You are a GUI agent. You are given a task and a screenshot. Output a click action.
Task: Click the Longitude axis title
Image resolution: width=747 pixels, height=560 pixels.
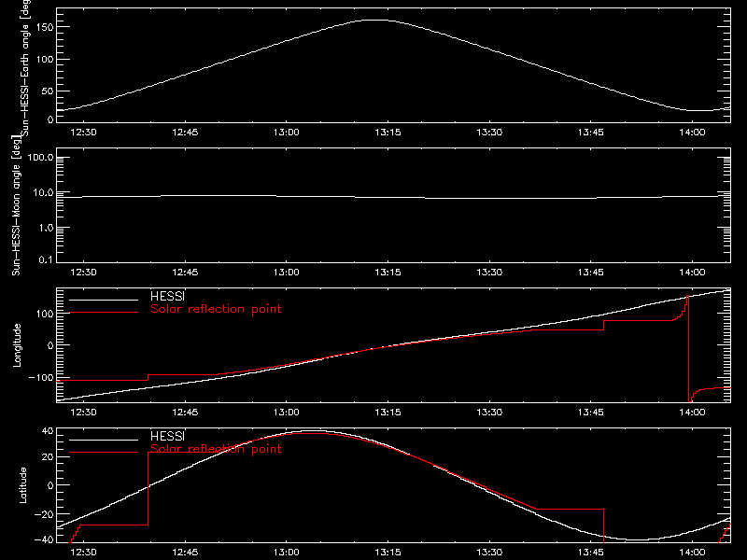(17, 345)
